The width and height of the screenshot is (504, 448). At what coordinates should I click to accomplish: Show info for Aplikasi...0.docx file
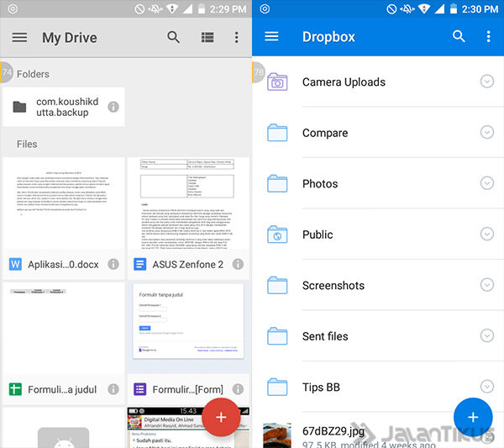113,264
